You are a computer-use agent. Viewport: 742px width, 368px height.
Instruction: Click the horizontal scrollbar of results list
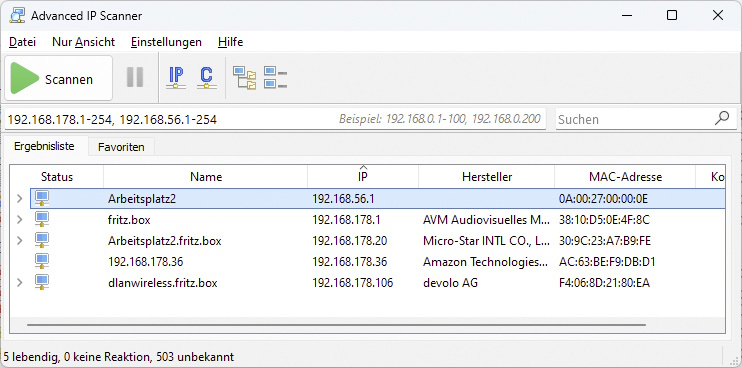tap(336, 325)
